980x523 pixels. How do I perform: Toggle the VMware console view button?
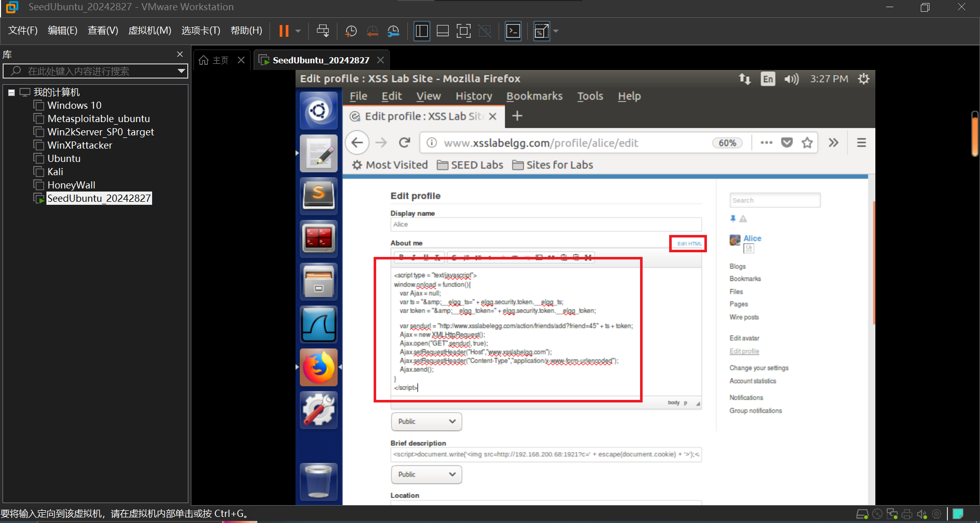click(x=513, y=31)
